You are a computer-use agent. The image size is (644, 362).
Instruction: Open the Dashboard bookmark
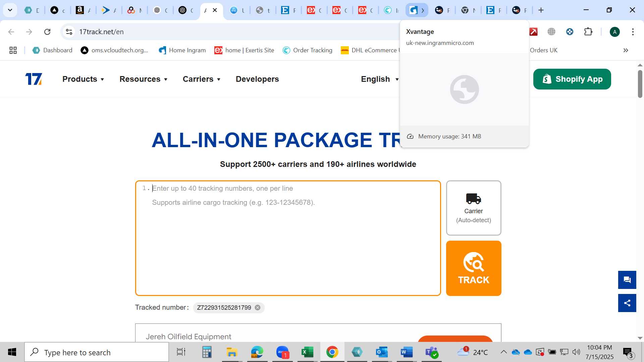tap(52, 50)
